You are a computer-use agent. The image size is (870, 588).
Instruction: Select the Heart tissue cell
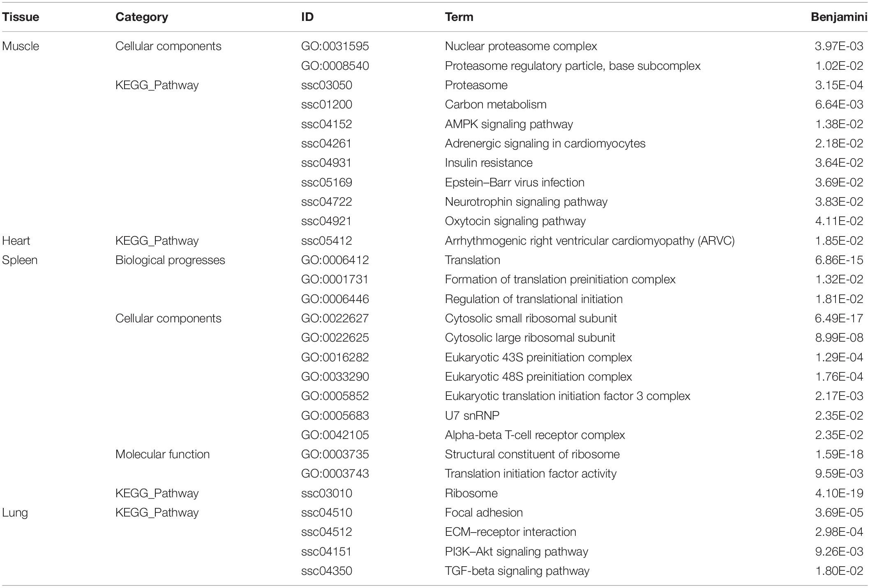(16, 241)
